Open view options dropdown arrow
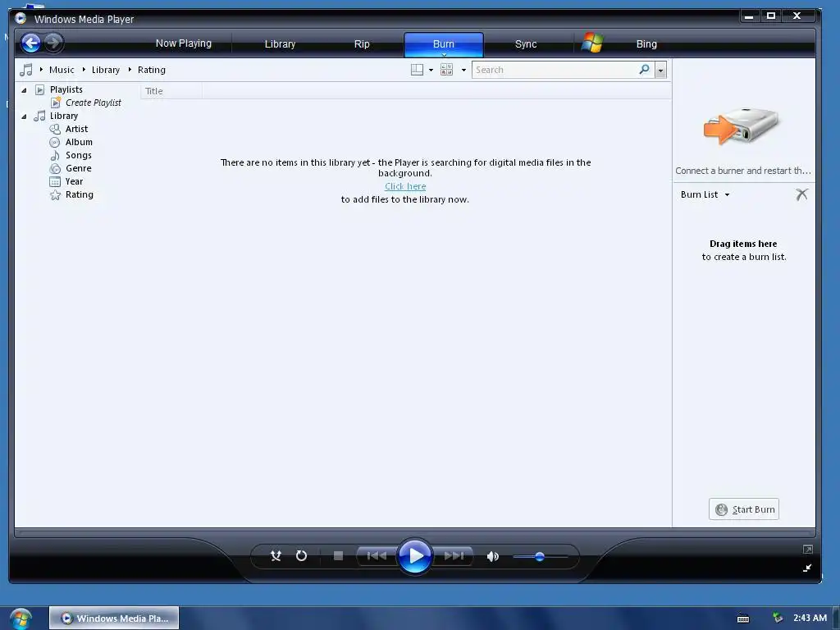Image resolution: width=840 pixels, height=630 pixels. (x=464, y=70)
